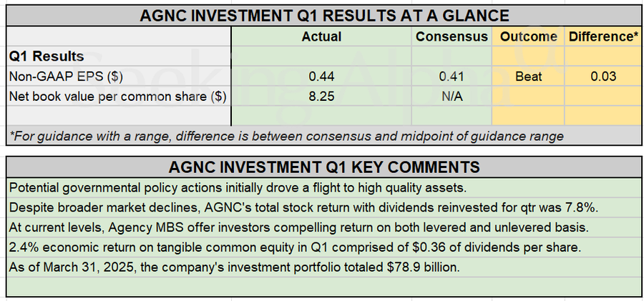The height and width of the screenshot is (301, 644).
Task: Click the 'Outcome' column header
Action: (x=529, y=36)
